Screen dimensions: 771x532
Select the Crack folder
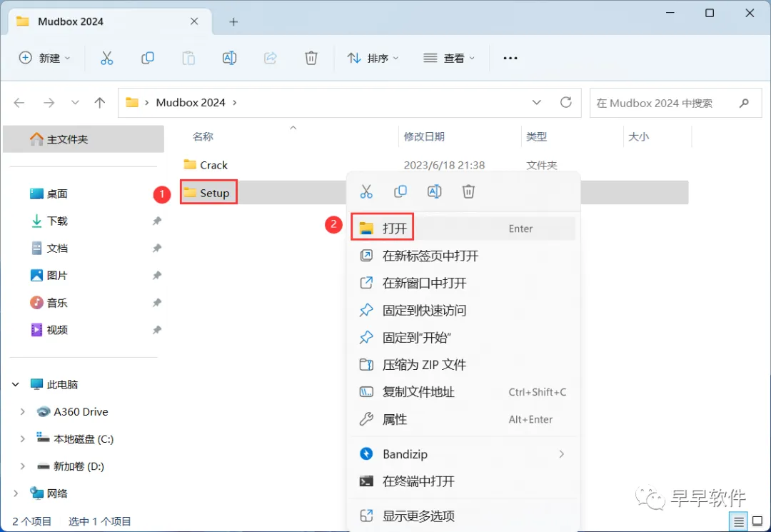[206, 165]
